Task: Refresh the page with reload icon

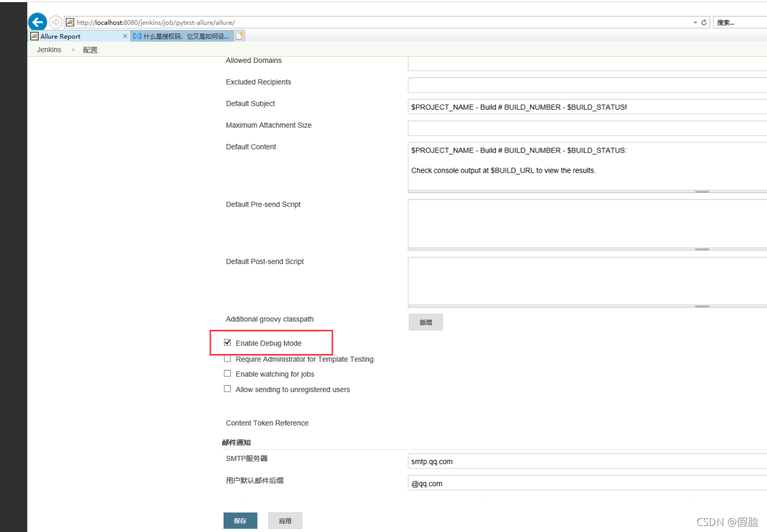Action: (704, 23)
